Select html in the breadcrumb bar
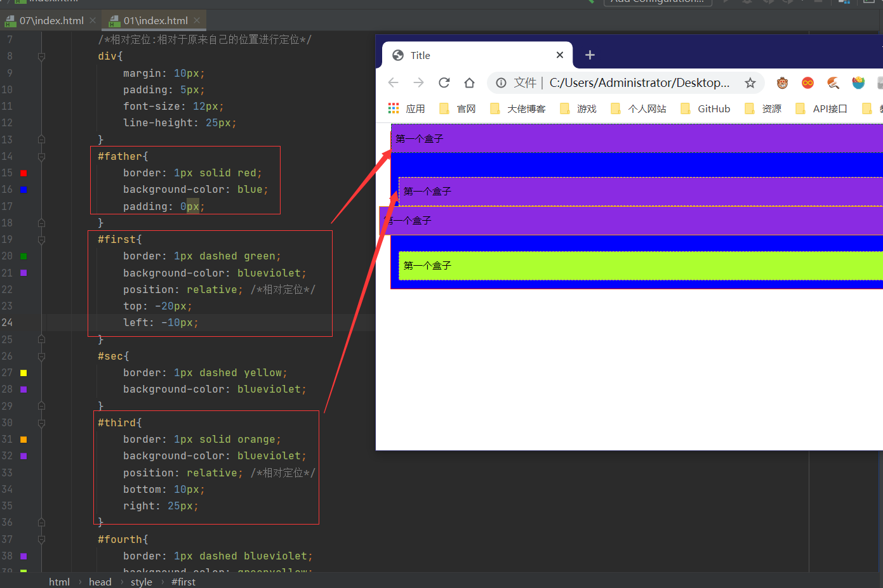The width and height of the screenshot is (883, 588). click(59, 582)
